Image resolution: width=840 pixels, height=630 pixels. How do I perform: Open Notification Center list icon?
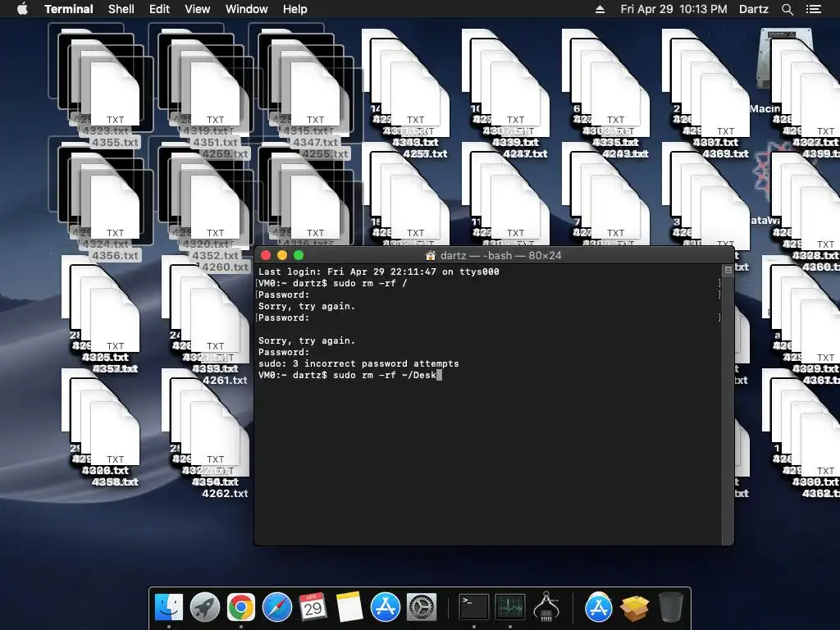(x=813, y=9)
